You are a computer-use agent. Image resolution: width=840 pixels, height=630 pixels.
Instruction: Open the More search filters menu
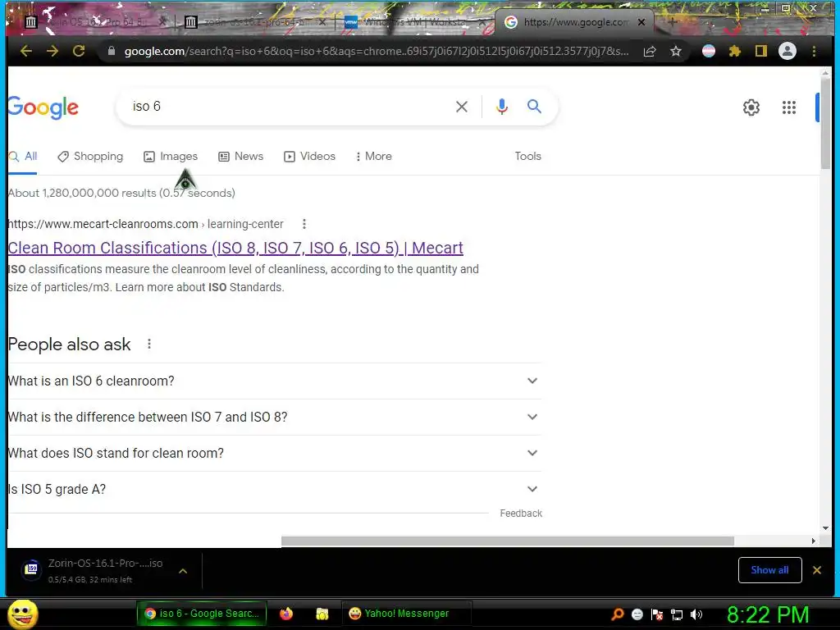click(x=374, y=156)
